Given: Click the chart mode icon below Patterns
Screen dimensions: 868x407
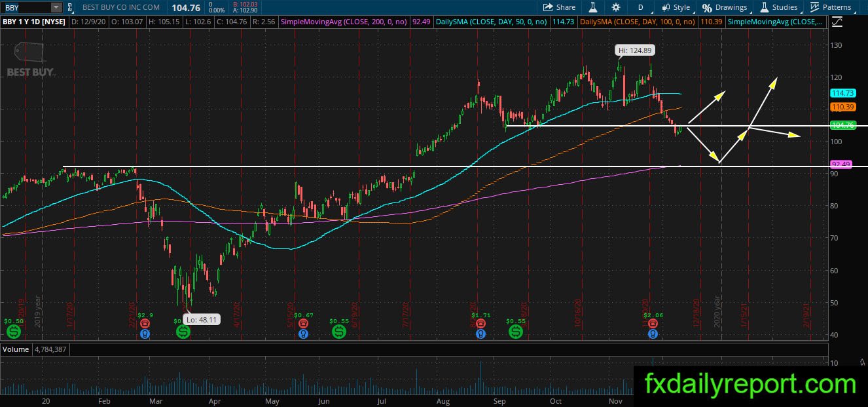Looking at the screenshot, I should click(837, 22).
